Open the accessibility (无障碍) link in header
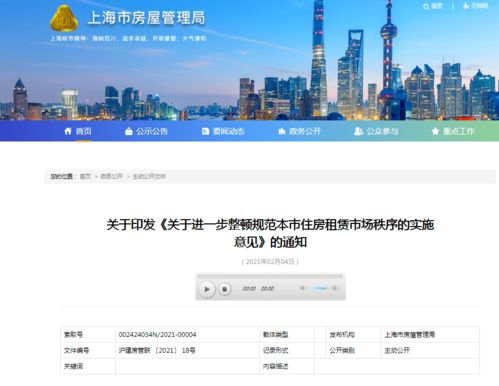Viewport: 499px width, 386px height. pos(476,6)
